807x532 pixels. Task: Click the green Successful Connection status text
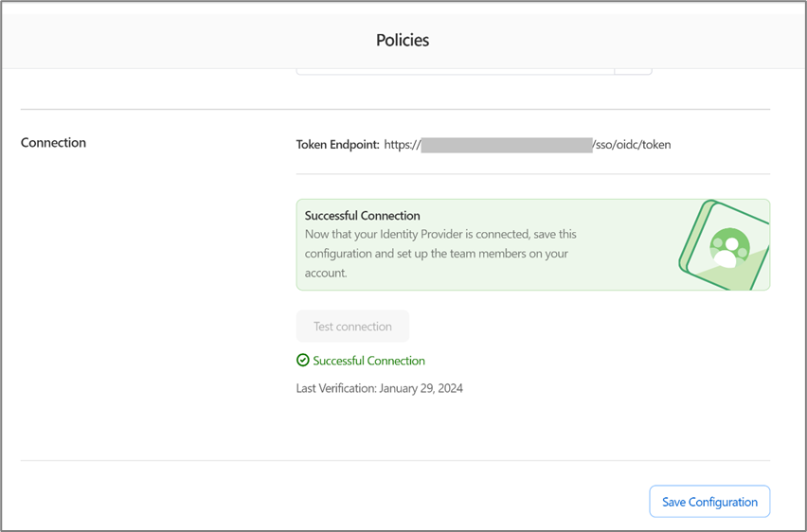pos(368,361)
